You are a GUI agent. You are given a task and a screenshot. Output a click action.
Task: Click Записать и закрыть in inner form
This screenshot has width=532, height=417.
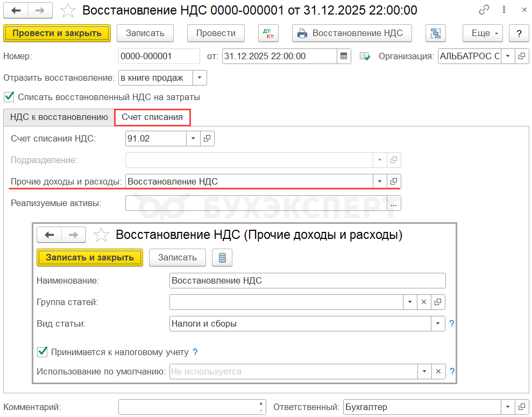[89, 257]
